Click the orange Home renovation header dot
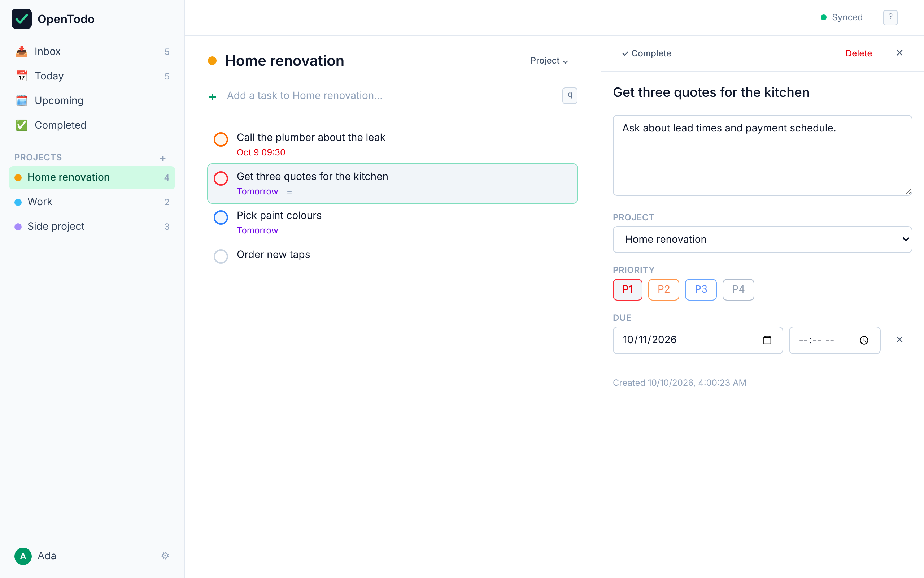The image size is (924, 578). tap(212, 61)
